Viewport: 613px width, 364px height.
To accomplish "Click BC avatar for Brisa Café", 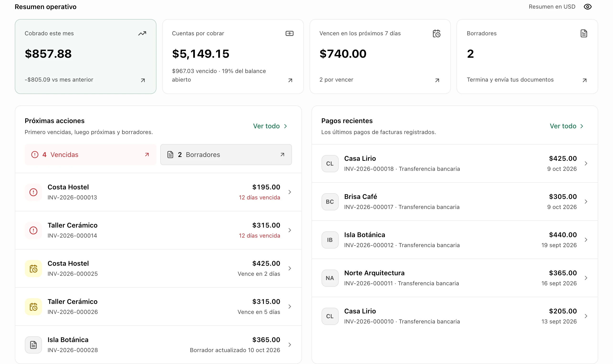I will (330, 202).
